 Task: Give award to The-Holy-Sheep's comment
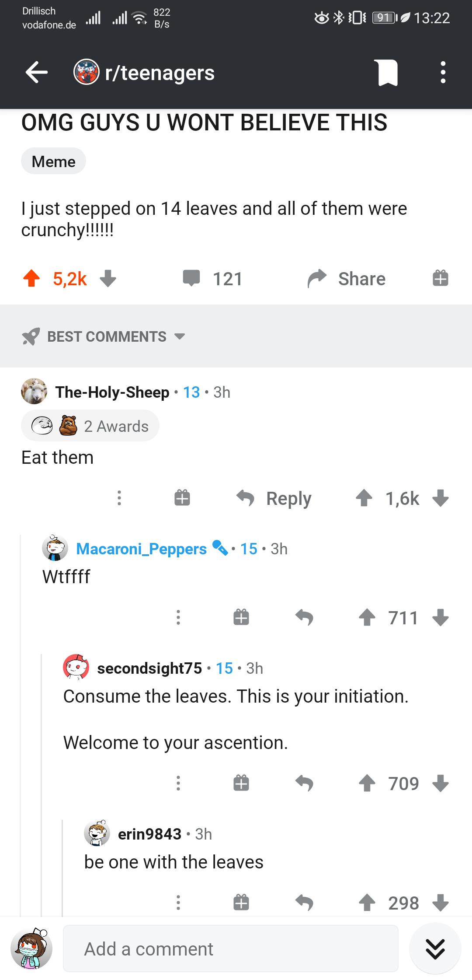click(182, 498)
